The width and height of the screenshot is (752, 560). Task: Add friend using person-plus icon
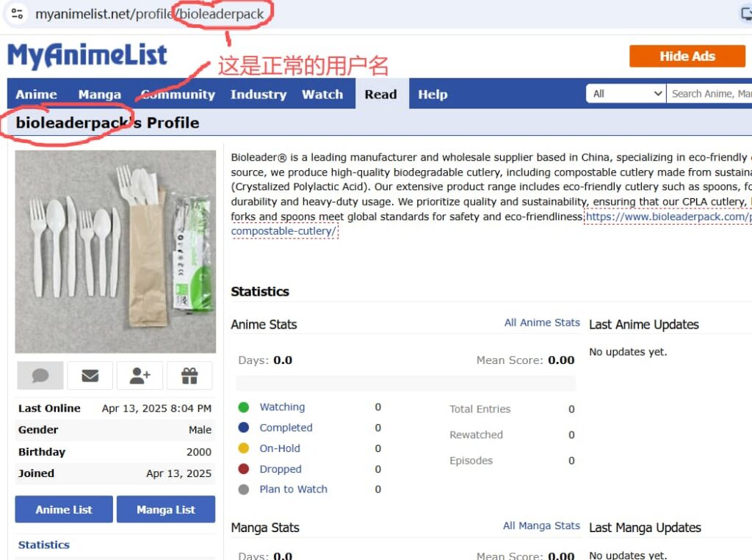point(140,375)
